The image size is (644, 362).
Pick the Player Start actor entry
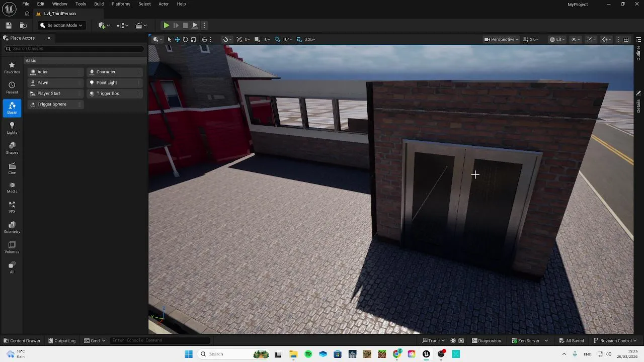[56, 94]
